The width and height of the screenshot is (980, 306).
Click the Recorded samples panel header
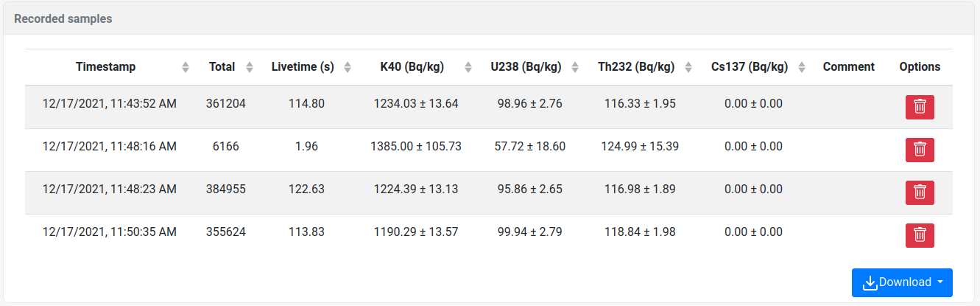coord(63,19)
